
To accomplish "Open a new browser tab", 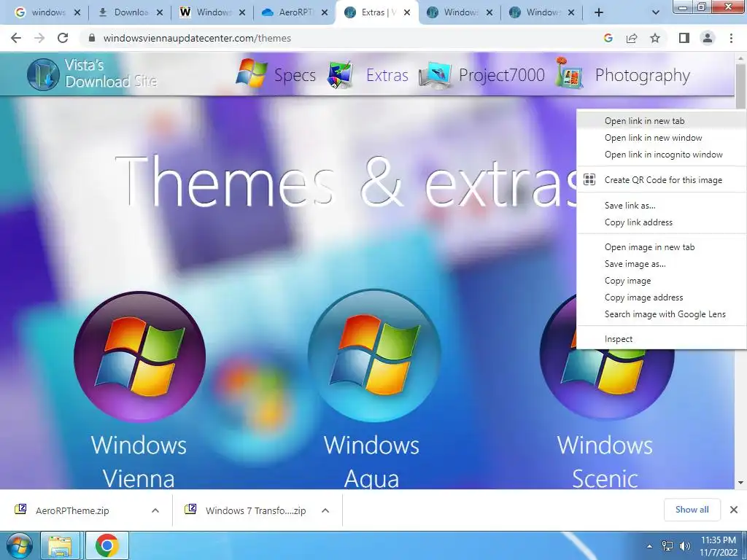I will [x=599, y=13].
